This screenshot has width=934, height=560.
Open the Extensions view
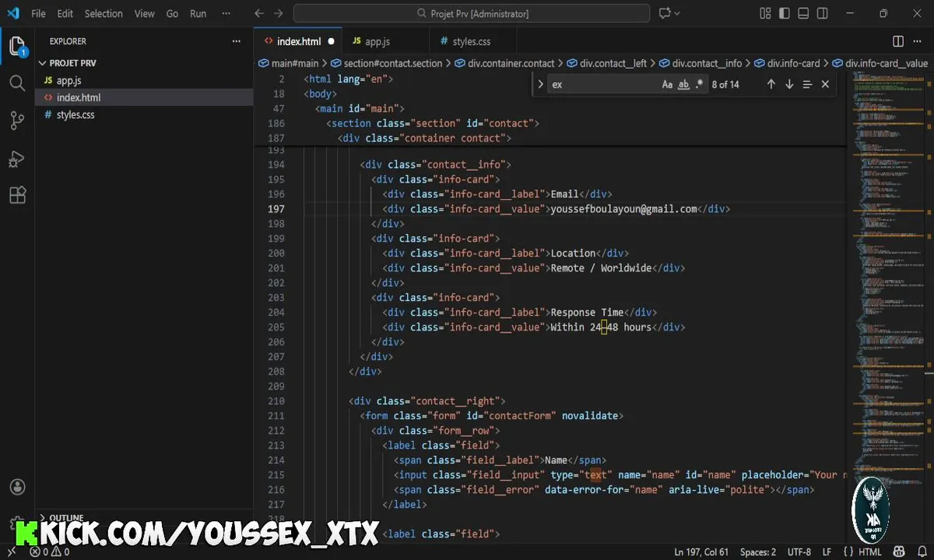[x=17, y=195]
